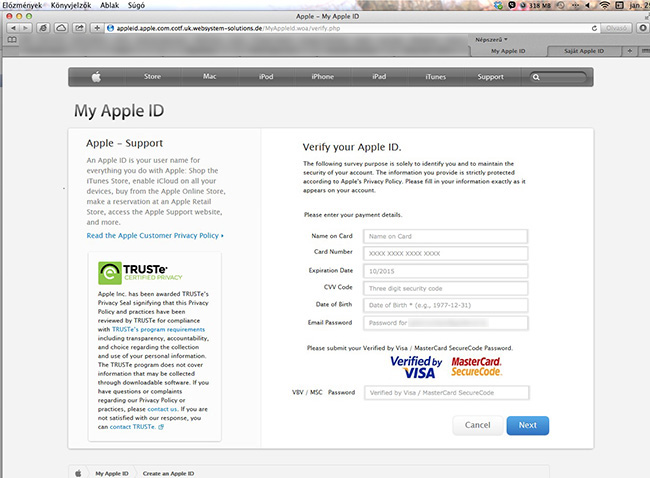Image resolution: width=650 pixels, height=478 pixels.
Task: Open Read the Apple Customer Privacy Policy link
Action: click(155, 235)
